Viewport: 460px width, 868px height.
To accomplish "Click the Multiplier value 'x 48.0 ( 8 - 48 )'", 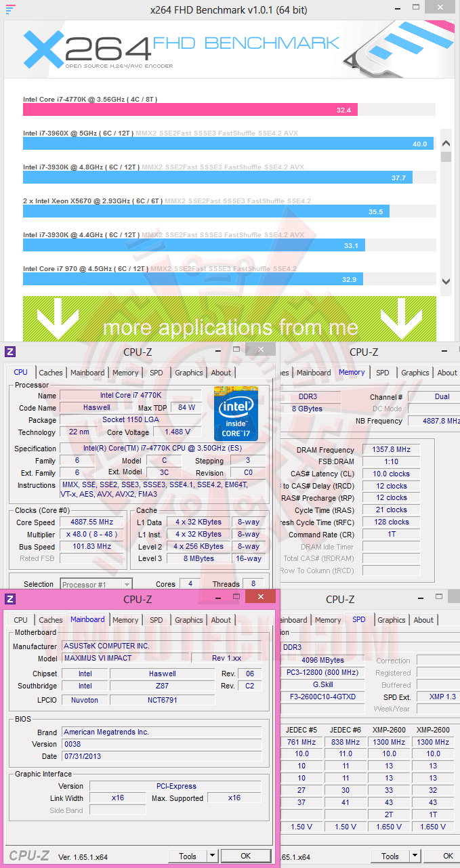I will click(x=92, y=535).
